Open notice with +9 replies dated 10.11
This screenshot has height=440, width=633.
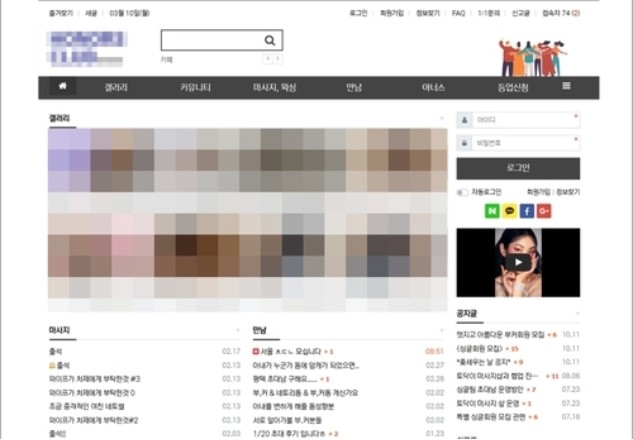[484, 362]
